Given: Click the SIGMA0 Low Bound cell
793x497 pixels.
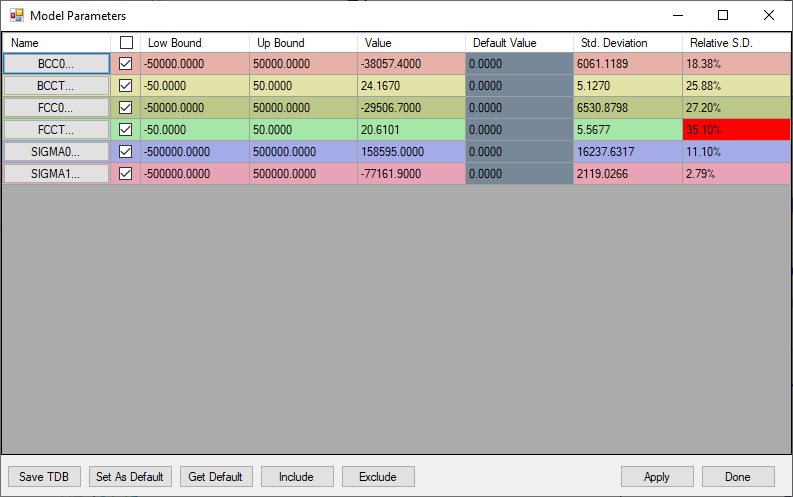Looking at the screenshot, I should [x=194, y=151].
